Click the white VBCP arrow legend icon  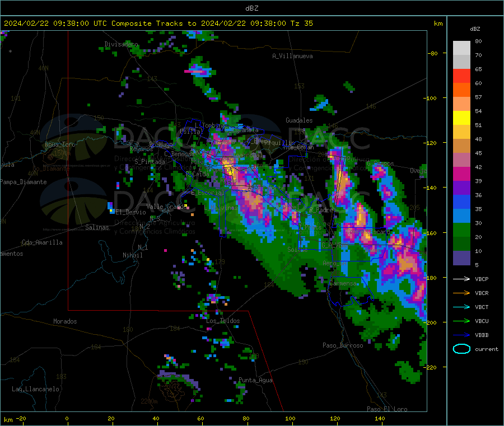point(461,279)
